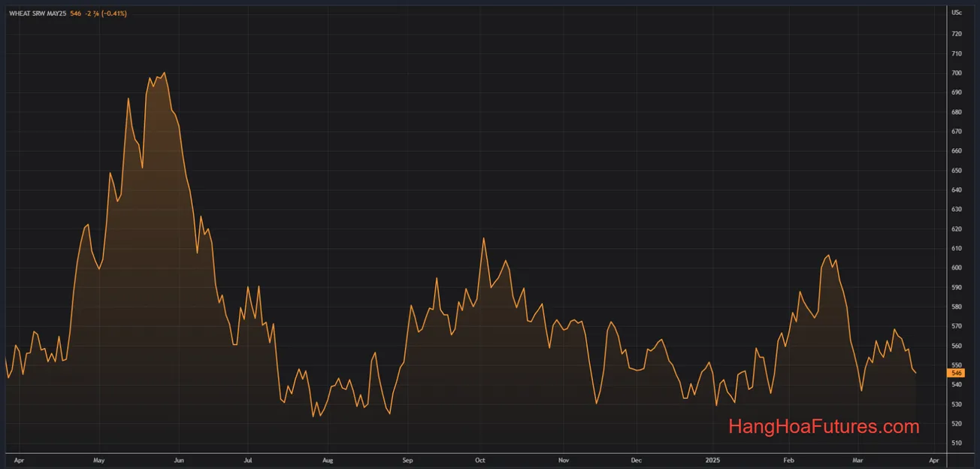Click the Jun label on time axis
The width and height of the screenshot is (980, 469).
click(178, 459)
